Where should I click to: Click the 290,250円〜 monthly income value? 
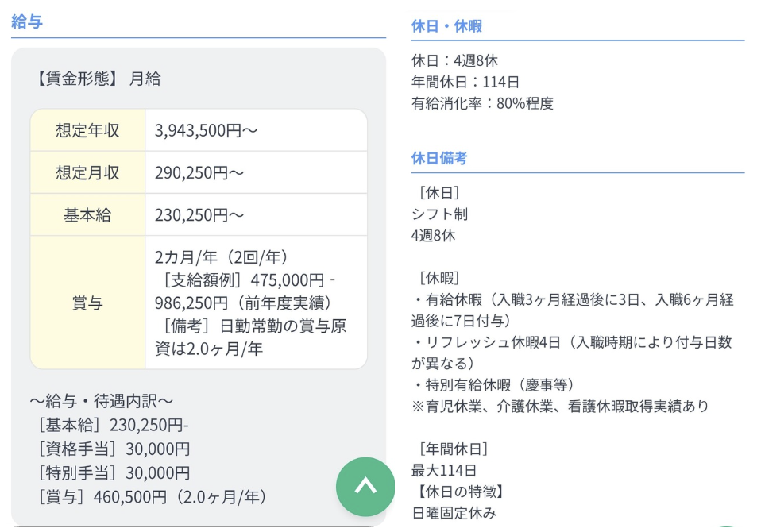(x=199, y=172)
